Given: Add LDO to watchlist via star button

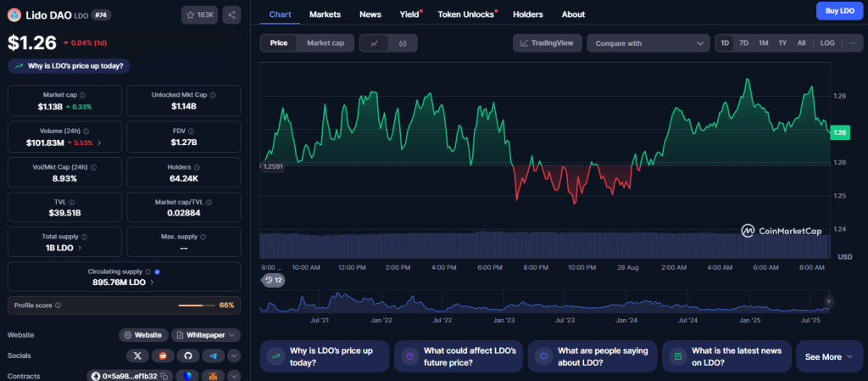Looking at the screenshot, I should click(199, 14).
